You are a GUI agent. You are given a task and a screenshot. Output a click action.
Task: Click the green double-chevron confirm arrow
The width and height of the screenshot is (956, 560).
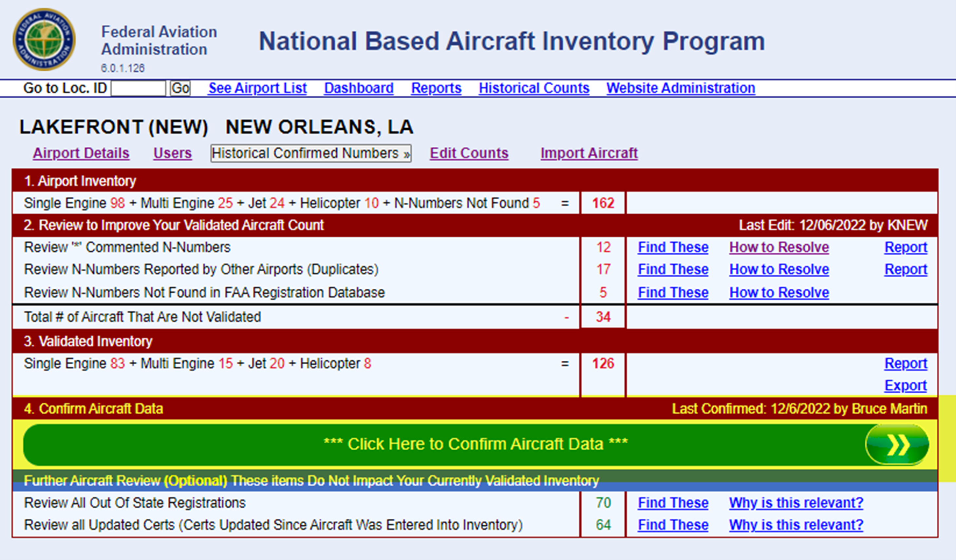(x=898, y=444)
